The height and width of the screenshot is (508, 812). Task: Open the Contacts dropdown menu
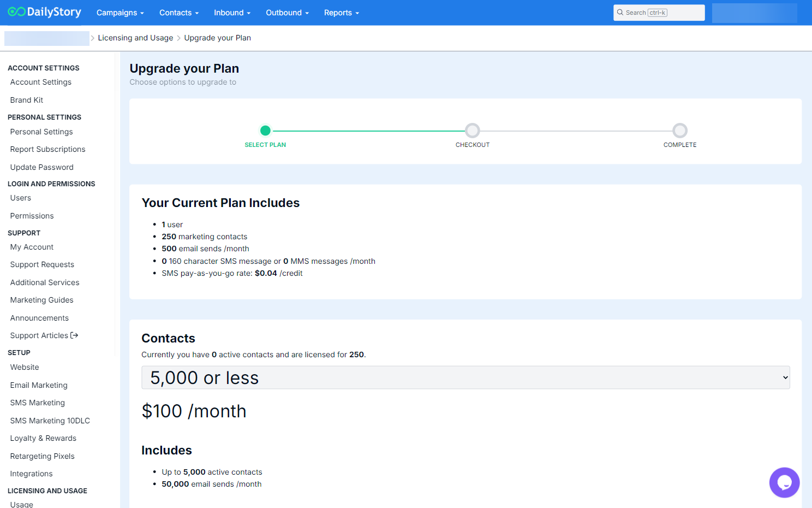(178, 13)
